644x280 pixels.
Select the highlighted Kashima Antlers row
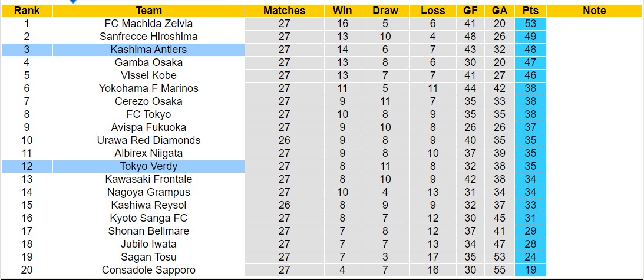(x=148, y=50)
